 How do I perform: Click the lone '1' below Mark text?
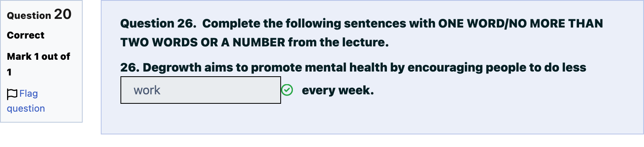point(9,72)
